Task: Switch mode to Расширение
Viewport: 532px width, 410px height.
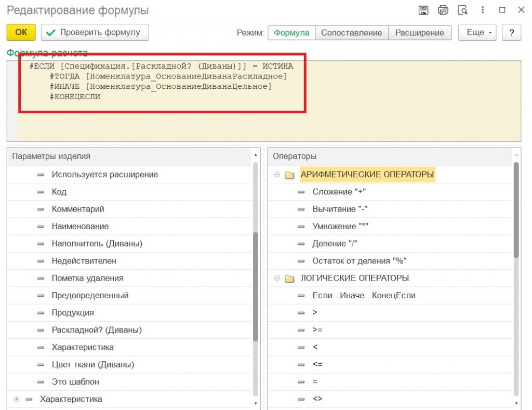Action: click(420, 33)
